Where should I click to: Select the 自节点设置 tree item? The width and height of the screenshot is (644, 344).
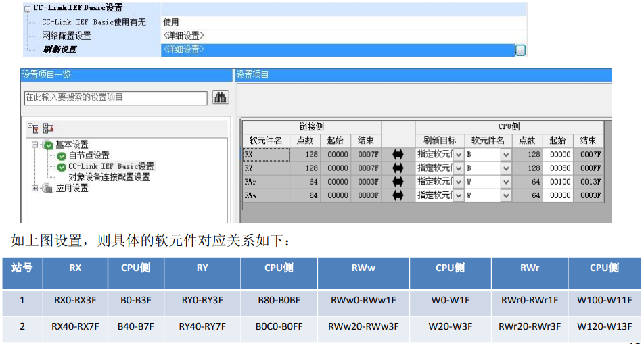[x=89, y=155]
